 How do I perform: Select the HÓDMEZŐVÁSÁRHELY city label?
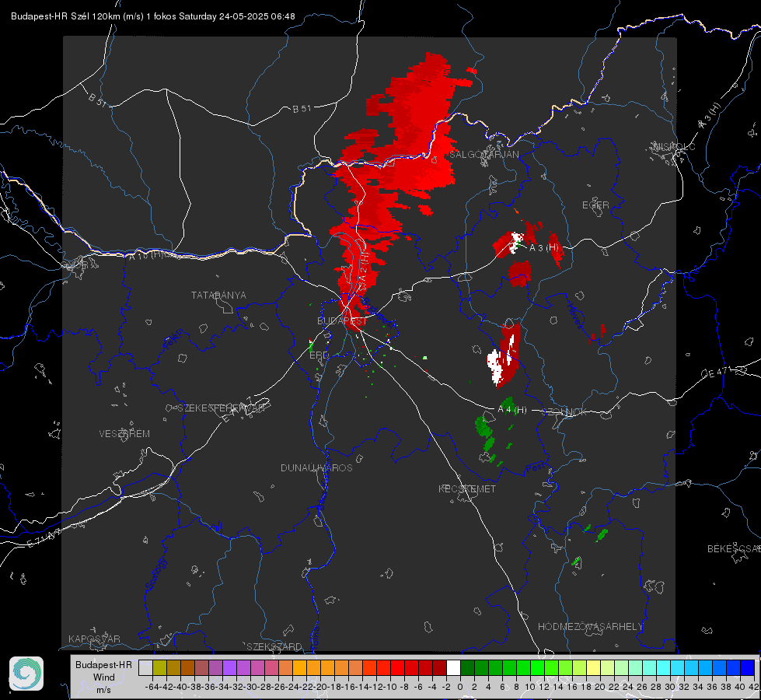click(590, 627)
